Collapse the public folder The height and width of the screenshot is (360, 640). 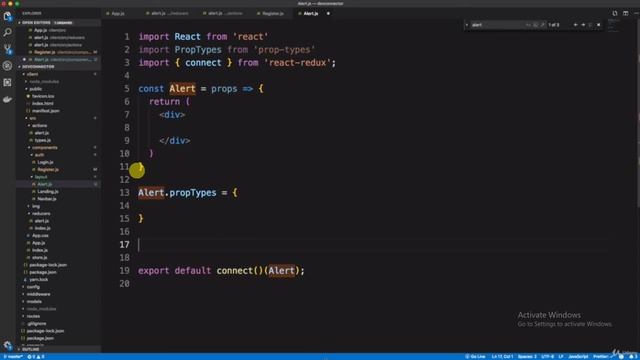click(35, 89)
